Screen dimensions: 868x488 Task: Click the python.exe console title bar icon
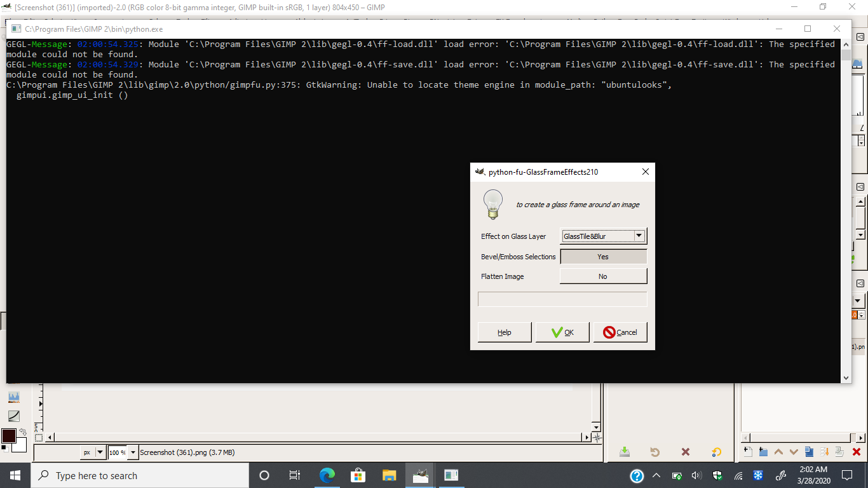15,29
